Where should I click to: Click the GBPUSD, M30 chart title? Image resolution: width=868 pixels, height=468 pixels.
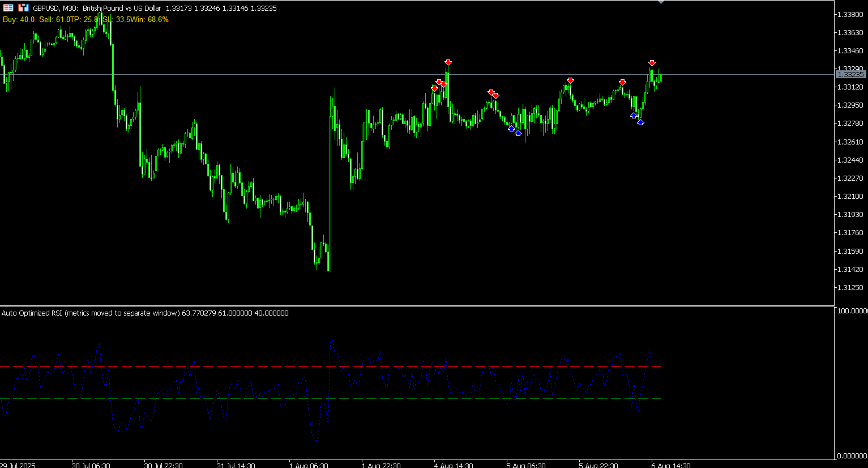point(55,8)
